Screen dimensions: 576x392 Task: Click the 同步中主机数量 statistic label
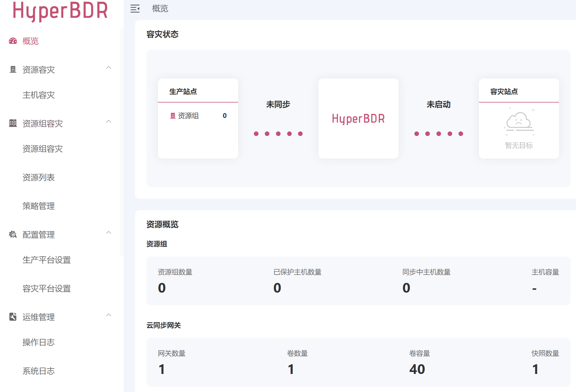click(x=426, y=272)
